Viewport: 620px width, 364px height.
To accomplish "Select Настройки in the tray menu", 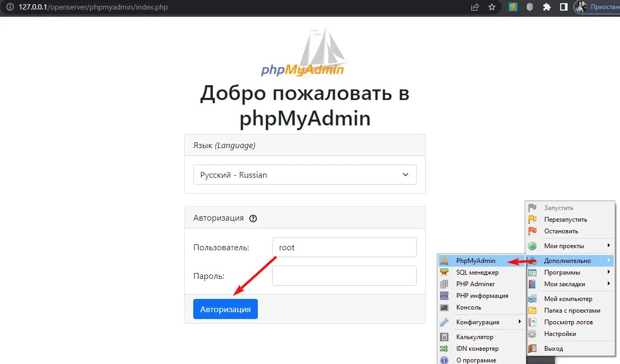I will tap(570, 334).
